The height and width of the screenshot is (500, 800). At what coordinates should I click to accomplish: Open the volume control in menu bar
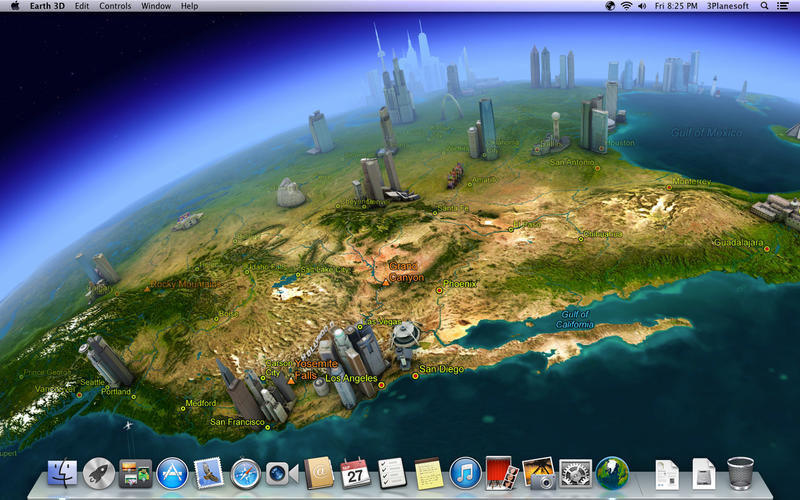pyautogui.click(x=642, y=6)
